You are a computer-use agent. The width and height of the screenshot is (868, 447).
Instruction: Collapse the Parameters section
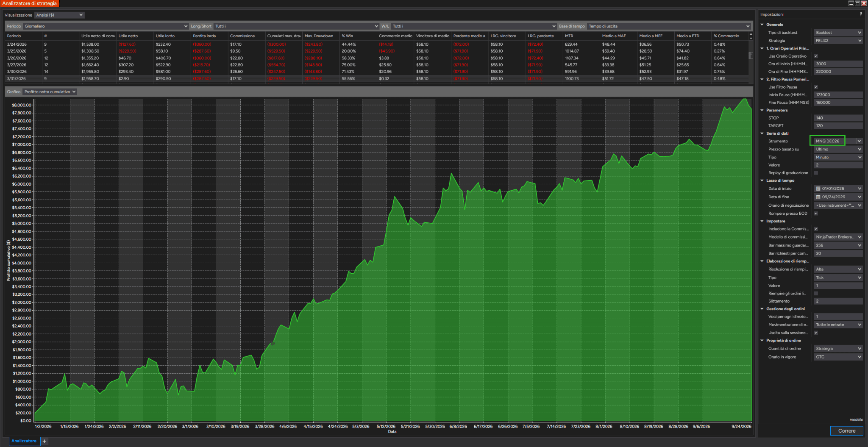pos(762,110)
